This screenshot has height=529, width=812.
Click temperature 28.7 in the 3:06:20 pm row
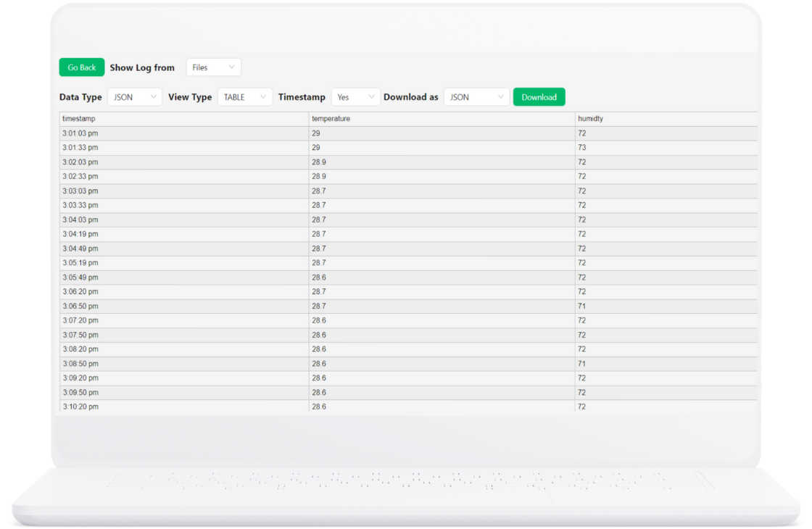[442, 292]
